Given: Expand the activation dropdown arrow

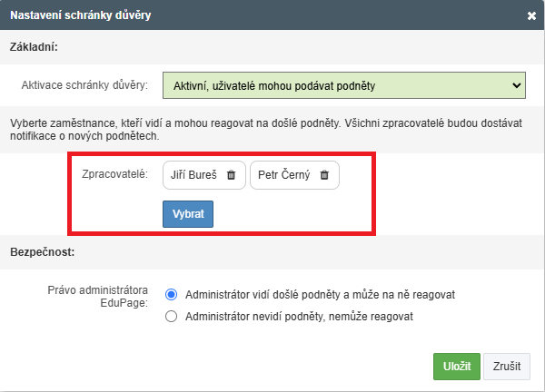Looking at the screenshot, I should tap(517, 85).
